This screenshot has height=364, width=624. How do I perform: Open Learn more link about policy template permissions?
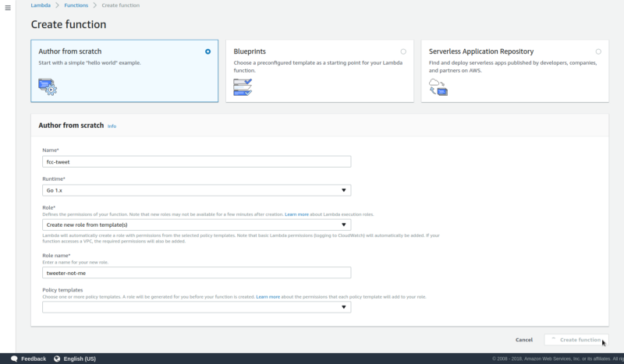268,297
